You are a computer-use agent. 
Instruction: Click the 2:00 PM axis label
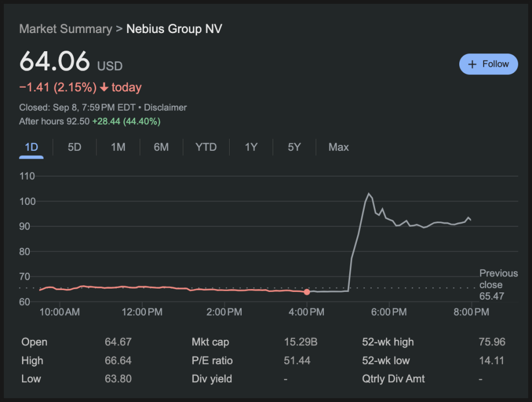[224, 312]
